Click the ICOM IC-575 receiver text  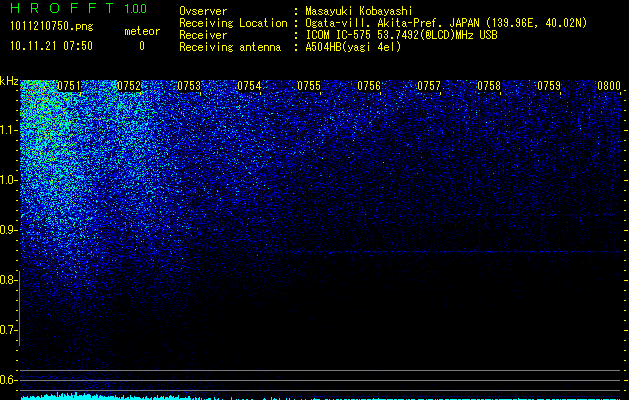(401, 35)
